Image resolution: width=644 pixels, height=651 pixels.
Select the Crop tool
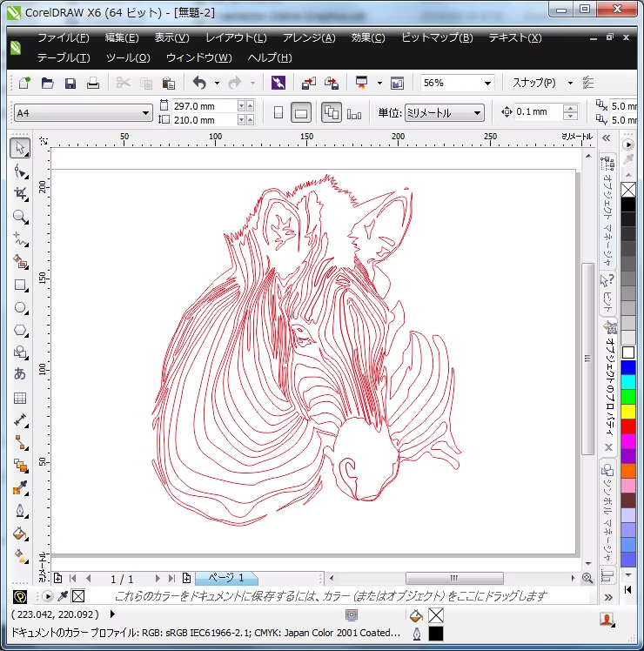20,193
